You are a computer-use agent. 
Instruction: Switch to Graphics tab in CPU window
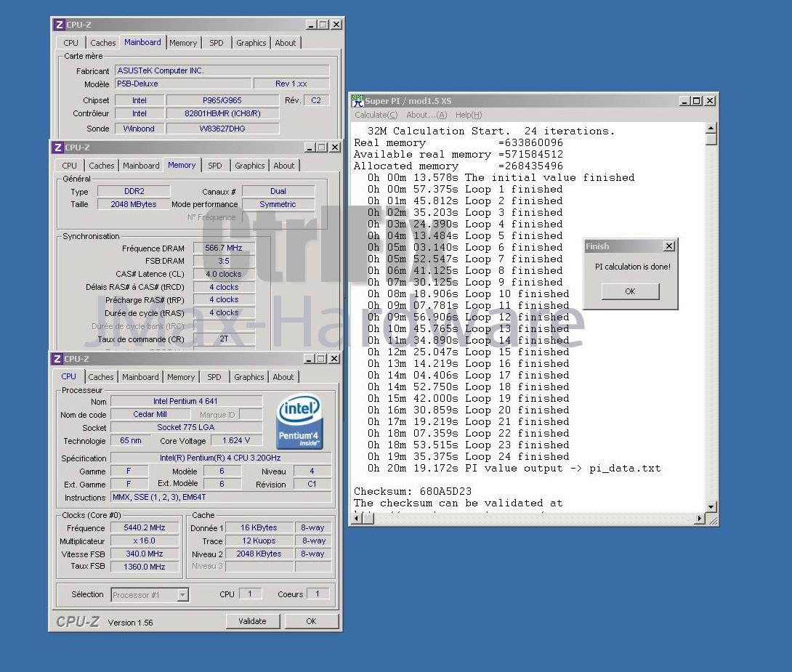(x=249, y=376)
